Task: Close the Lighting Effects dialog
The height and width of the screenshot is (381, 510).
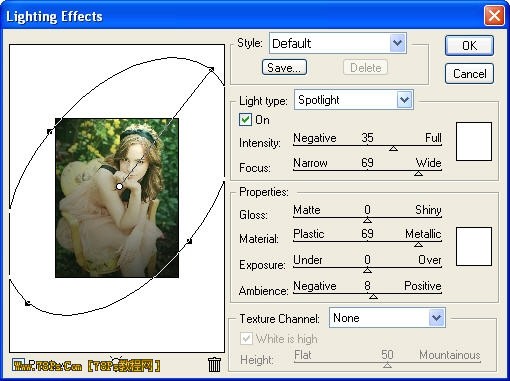Action: point(494,16)
